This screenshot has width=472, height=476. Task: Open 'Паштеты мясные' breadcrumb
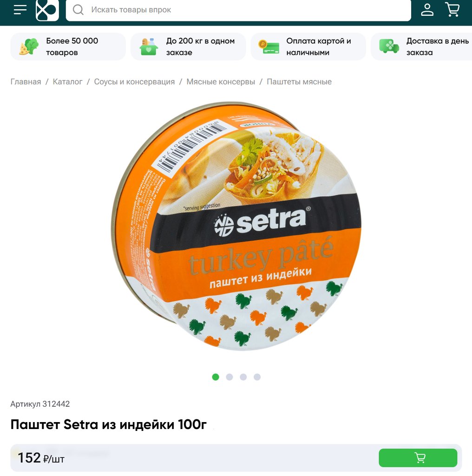[x=299, y=82]
